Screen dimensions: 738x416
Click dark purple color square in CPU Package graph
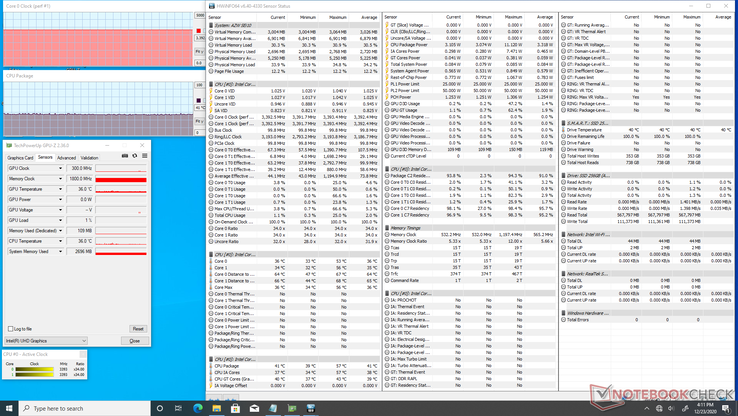(x=199, y=100)
